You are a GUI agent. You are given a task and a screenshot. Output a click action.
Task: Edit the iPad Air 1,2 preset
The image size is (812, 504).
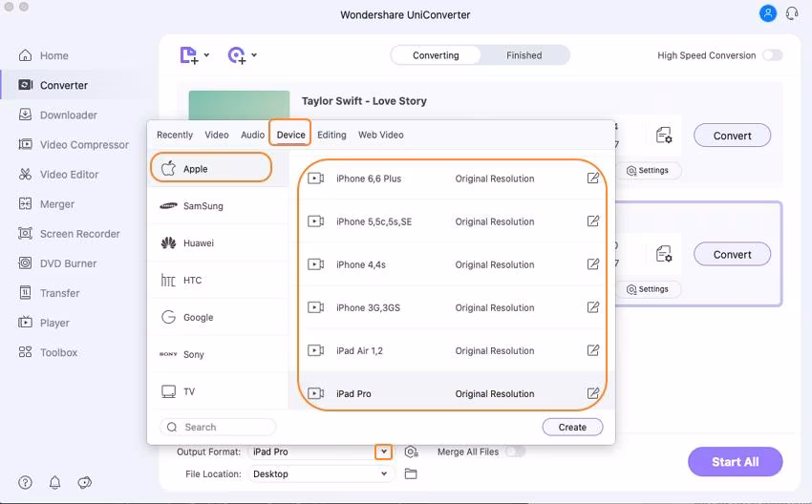pyautogui.click(x=593, y=350)
